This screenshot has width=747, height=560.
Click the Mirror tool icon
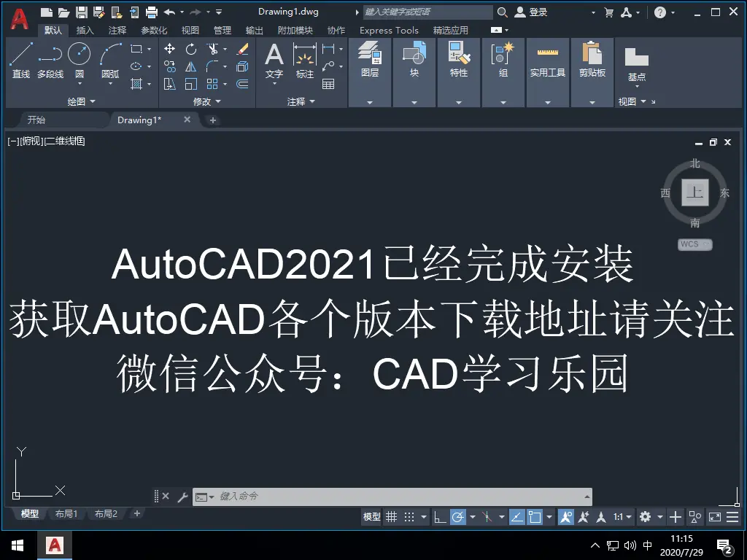click(x=191, y=66)
